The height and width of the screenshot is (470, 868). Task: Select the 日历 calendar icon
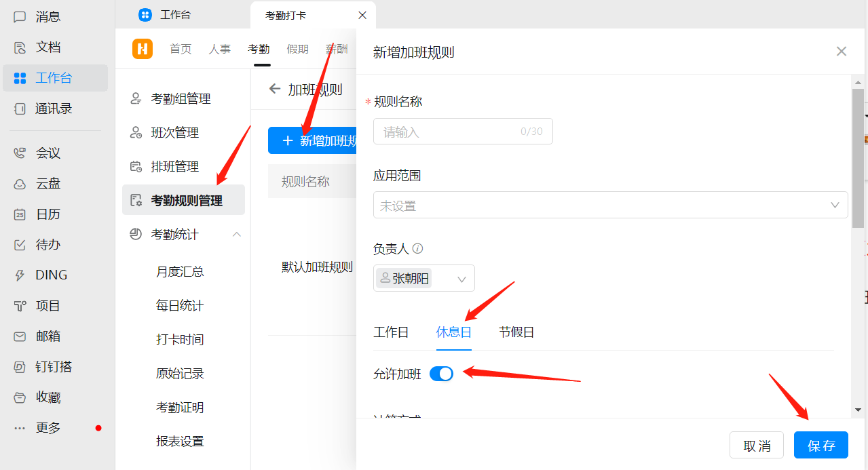(x=20, y=213)
